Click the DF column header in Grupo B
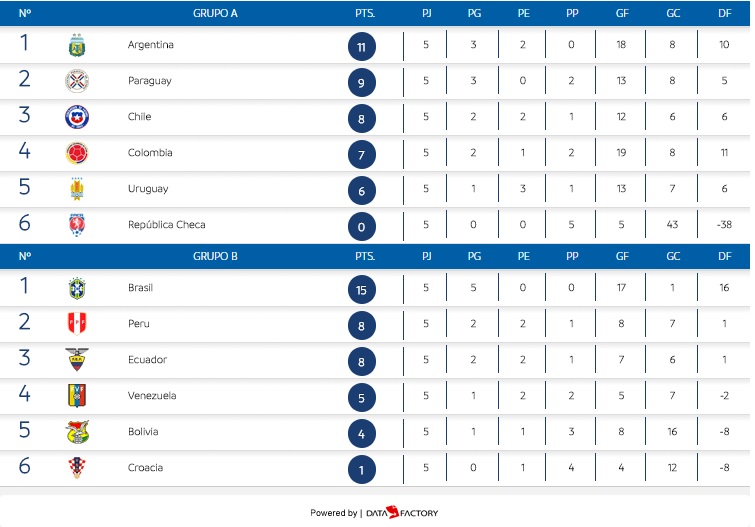755x527 pixels. 726,256
